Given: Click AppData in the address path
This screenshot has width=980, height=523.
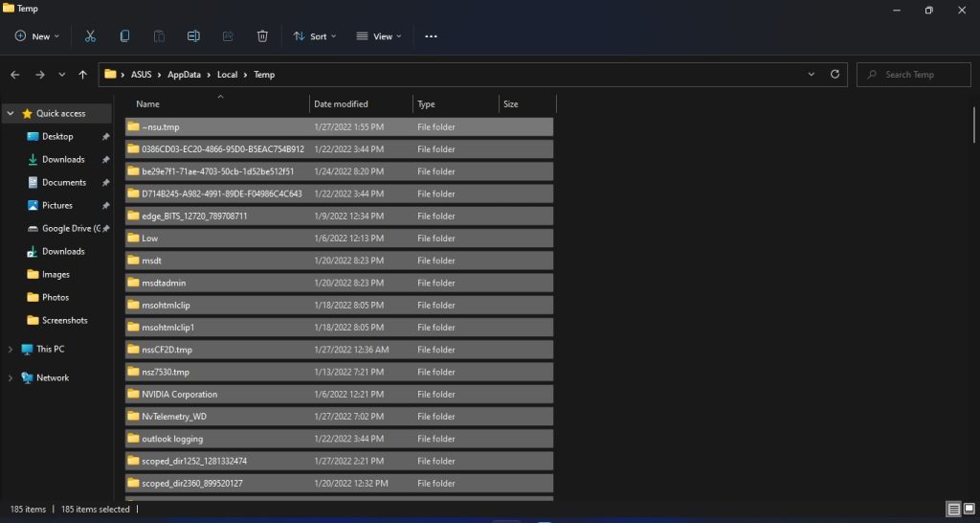Looking at the screenshot, I should click(x=184, y=75).
